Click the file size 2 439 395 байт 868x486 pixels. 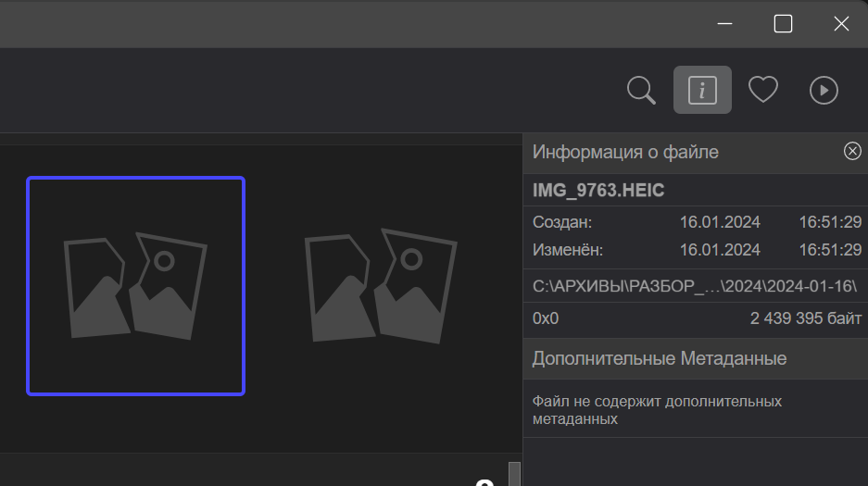(x=806, y=318)
